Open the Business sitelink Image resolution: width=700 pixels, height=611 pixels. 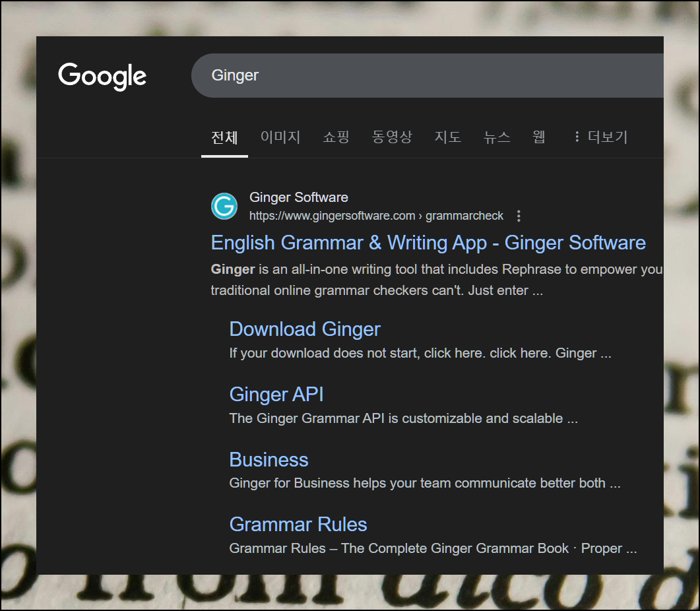pyautogui.click(x=269, y=460)
